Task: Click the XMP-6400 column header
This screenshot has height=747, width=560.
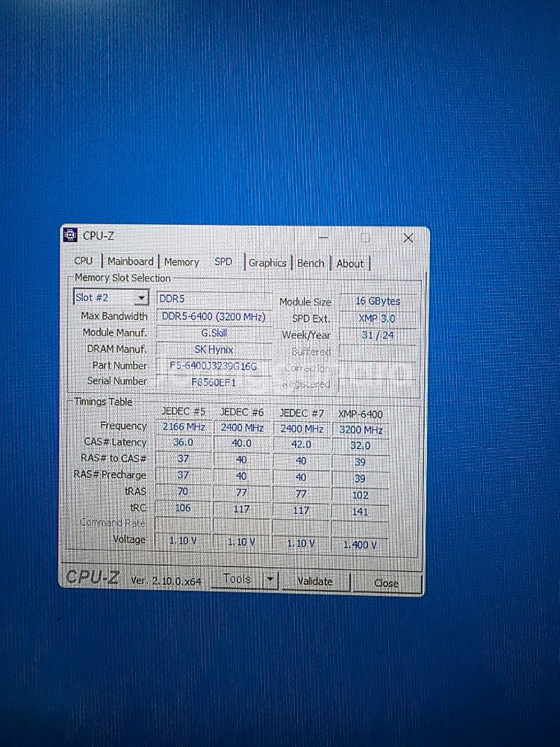Action: tap(361, 415)
